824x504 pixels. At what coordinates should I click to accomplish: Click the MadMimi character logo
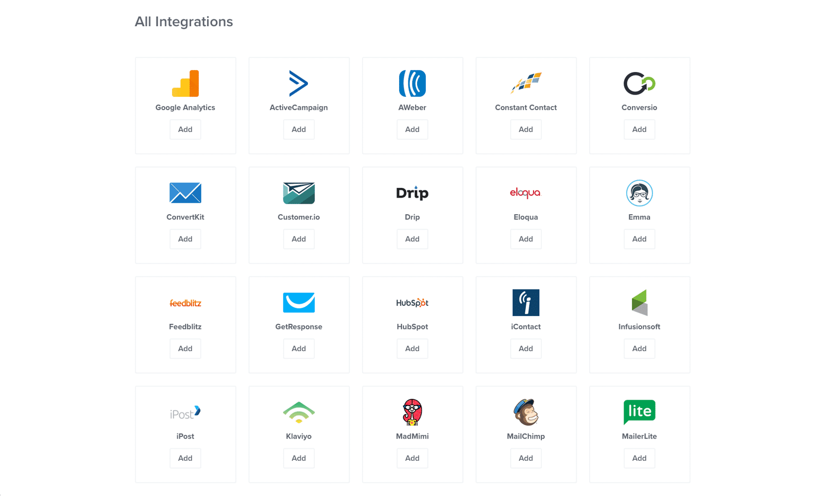coord(413,412)
